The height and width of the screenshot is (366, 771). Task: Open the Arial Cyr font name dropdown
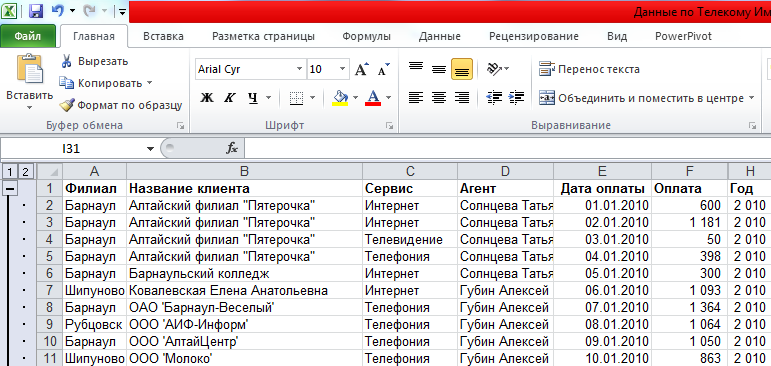299,69
